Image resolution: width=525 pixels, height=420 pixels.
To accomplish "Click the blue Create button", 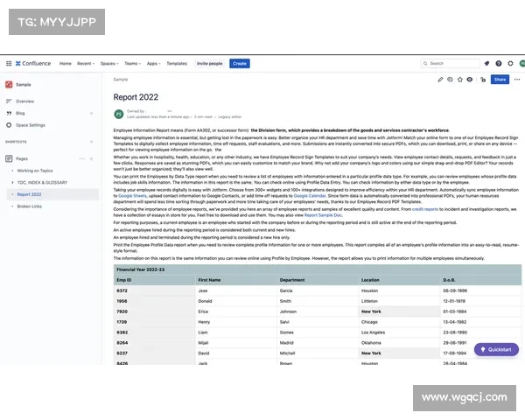I will 240,63.
